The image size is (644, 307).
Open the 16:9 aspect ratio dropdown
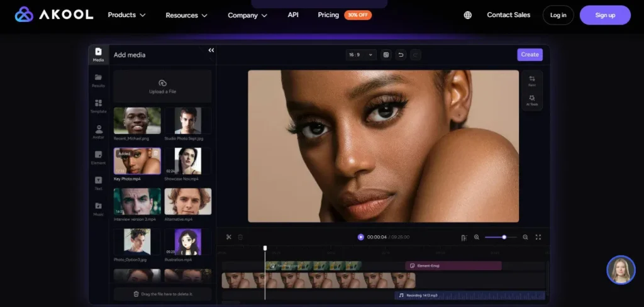coord(361,55)
